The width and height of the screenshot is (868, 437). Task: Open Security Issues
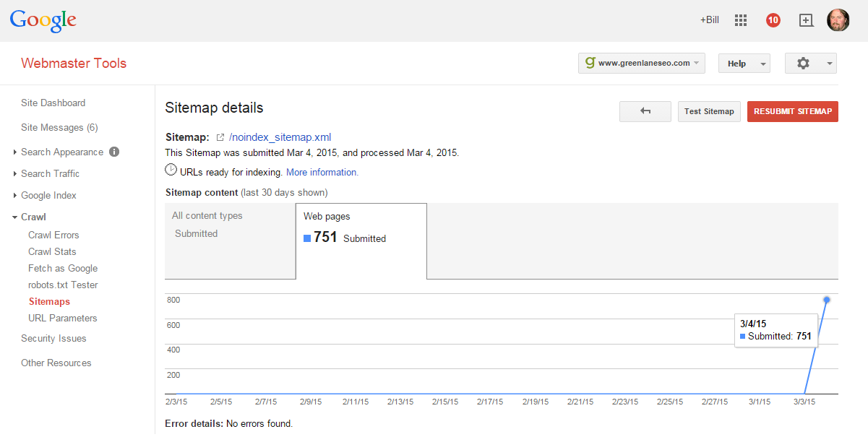click(x=53, y=338)
